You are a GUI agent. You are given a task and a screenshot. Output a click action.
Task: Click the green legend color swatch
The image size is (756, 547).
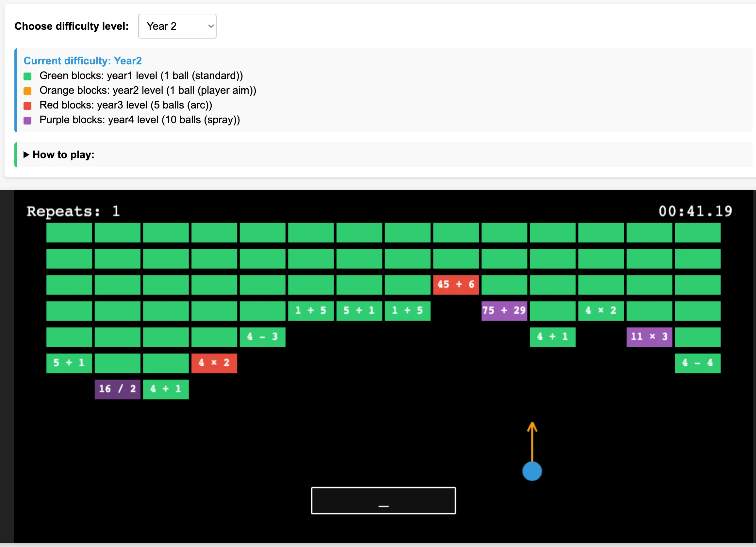(28, 76)
